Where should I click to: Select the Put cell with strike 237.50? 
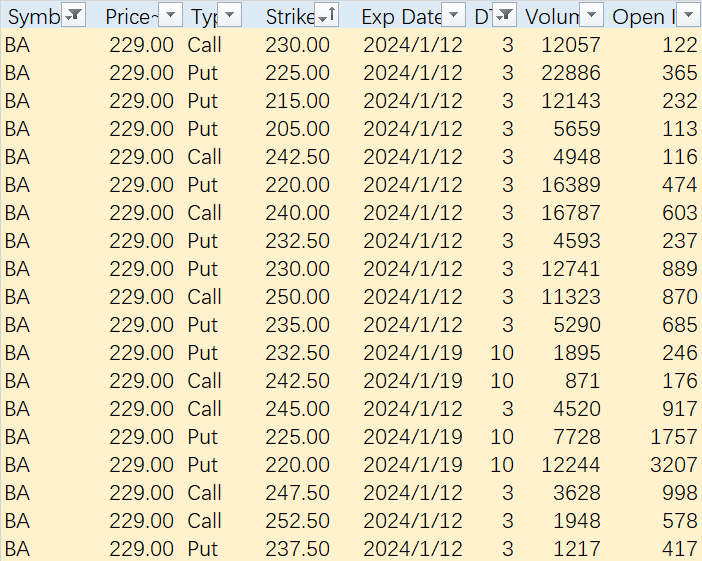(x=202, y=548)
